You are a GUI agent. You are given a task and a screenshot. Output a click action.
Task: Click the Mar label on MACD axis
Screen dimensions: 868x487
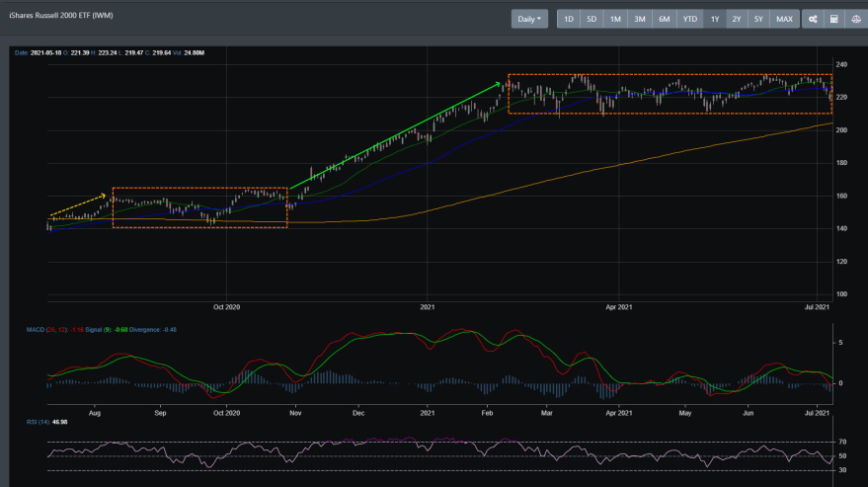coord(546,413)
